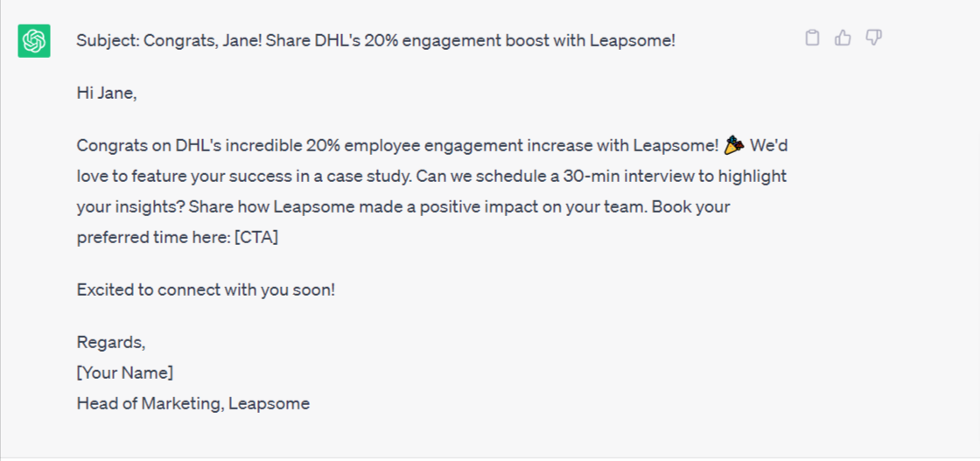The height and width of the screenshot is (461, 980).
Task: Click the 'Hi Jane,' greeting line
Action: [x=106, y=94]
